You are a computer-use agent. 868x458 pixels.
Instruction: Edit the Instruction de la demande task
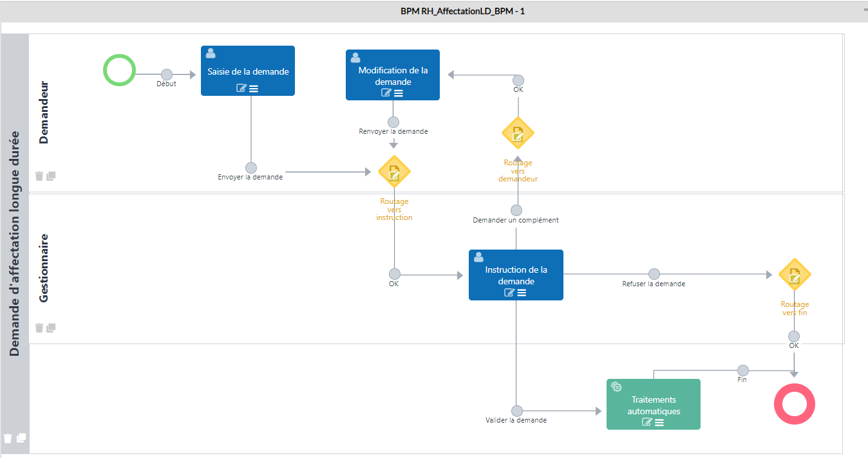click(x=509, y=293)
